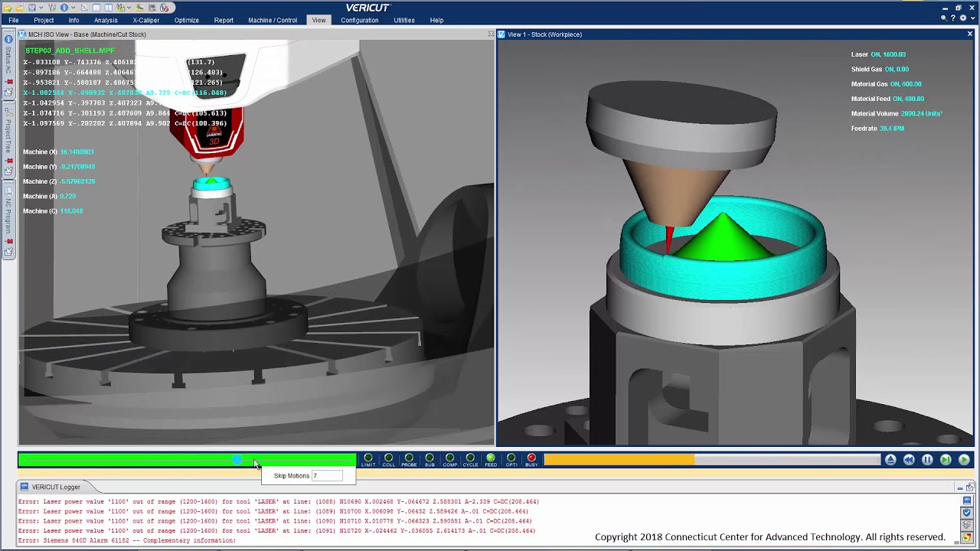This screenshot has width=980, height=551.
Task: Click the STEP03_ADD_SHELL.MPF program name
Action: pyautogui.click(x=70, y=51)
